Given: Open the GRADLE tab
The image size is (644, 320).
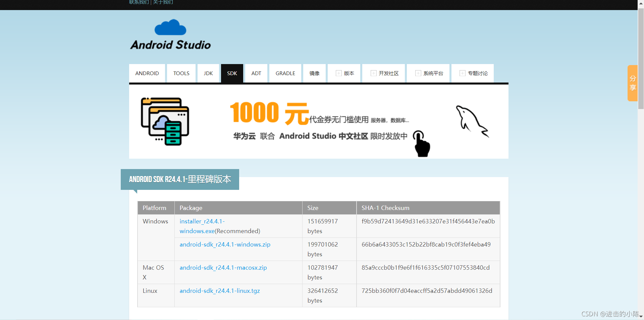Looking at the screenshot, I should click(285, 73).
